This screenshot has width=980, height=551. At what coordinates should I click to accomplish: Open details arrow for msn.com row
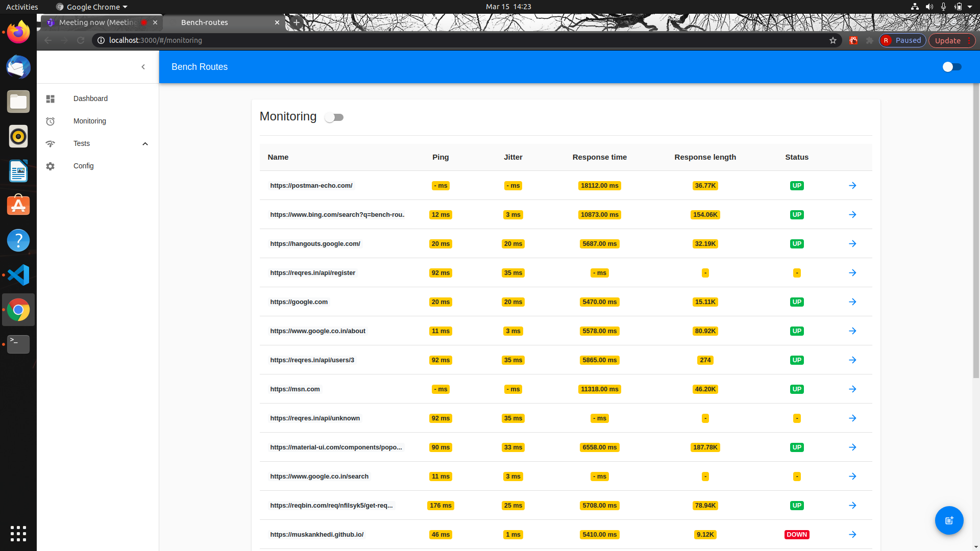coord(852,389)
